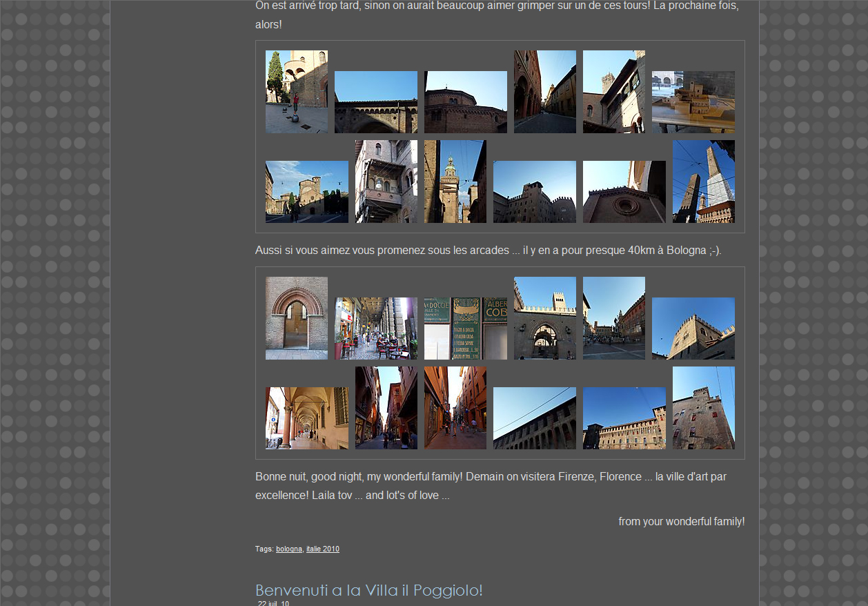
Task: View the gothic brick arched doorway photo
Action: [297, 318]
